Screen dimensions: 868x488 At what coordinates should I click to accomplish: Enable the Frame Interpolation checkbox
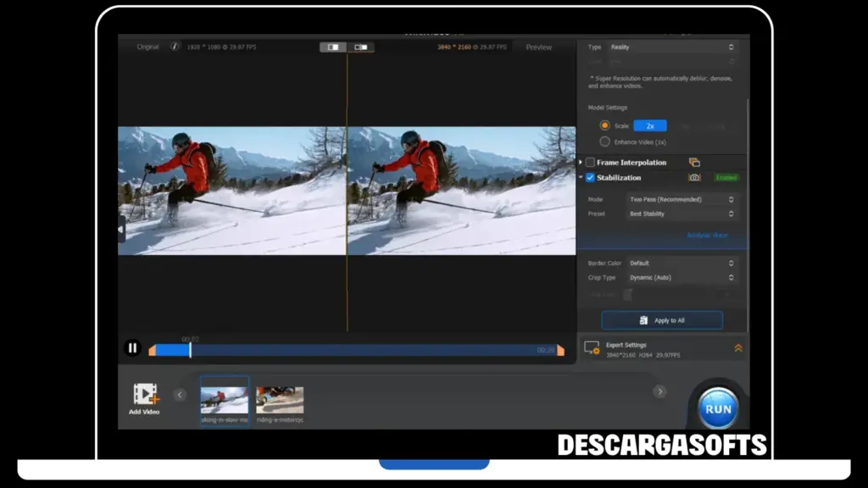(x=590, y=163)
